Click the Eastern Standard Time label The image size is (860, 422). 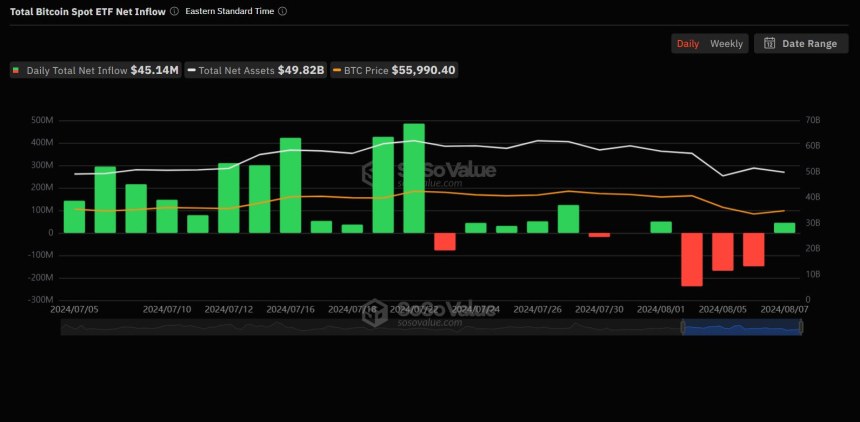(x=229, y=11)
